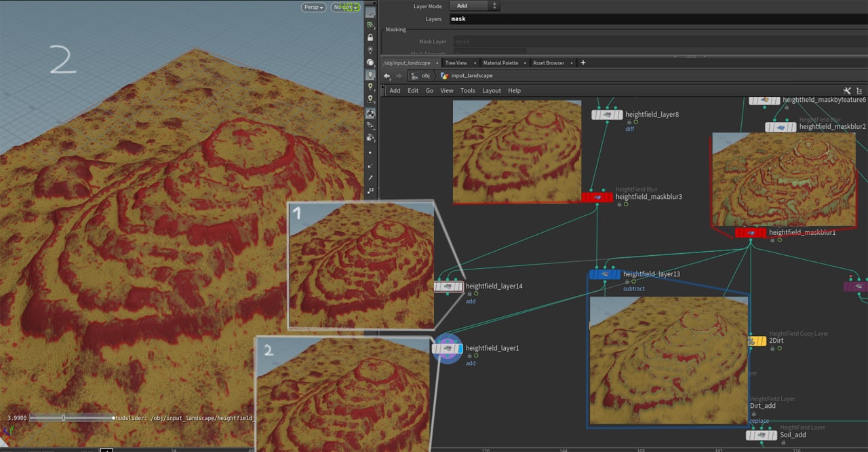Viewport: 868px width, 452px height.
Task: Select the blue heightfield_layer13 node
Action: pyautogui.click(x=605, y=274)
